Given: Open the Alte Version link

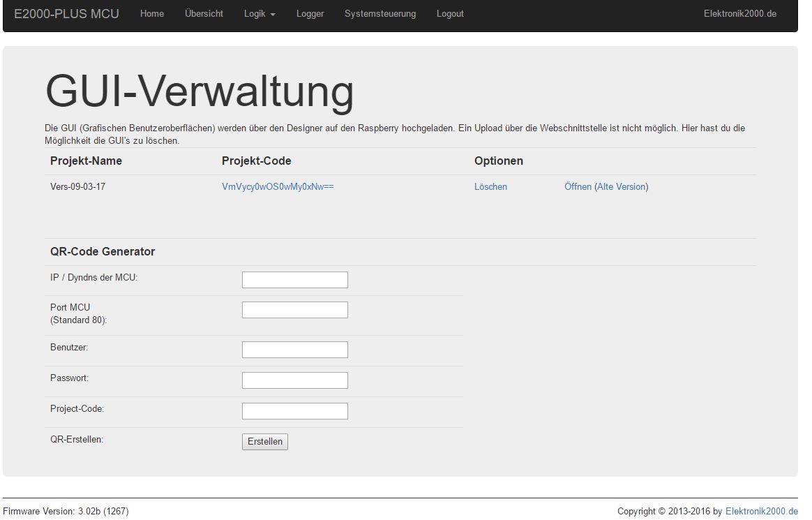Looking at the screenshot, I should pos(621,187).
